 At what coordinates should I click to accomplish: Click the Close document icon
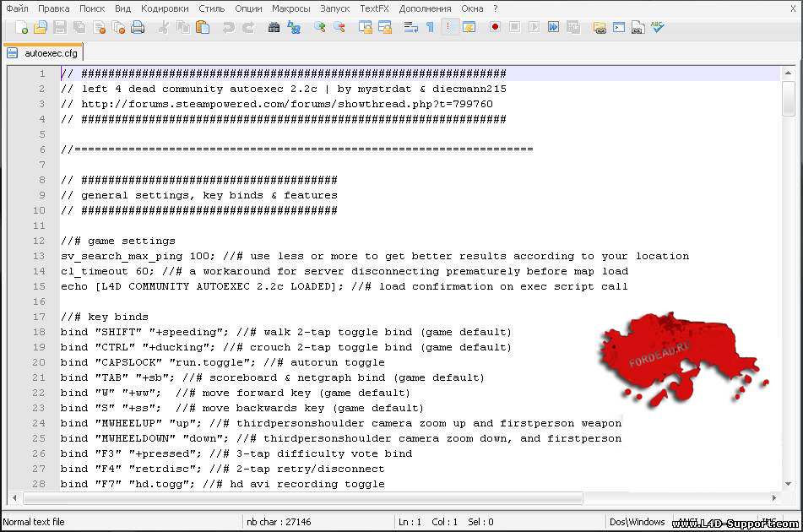(x=100, y=27)
